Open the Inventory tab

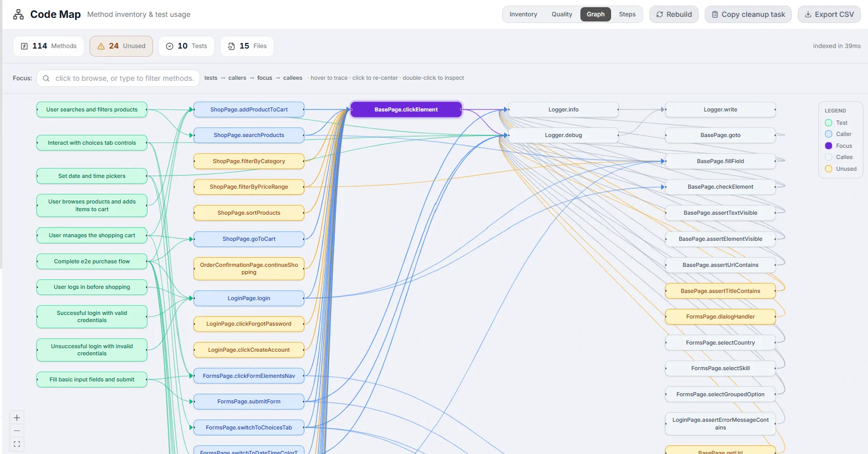tap(523, 14)
